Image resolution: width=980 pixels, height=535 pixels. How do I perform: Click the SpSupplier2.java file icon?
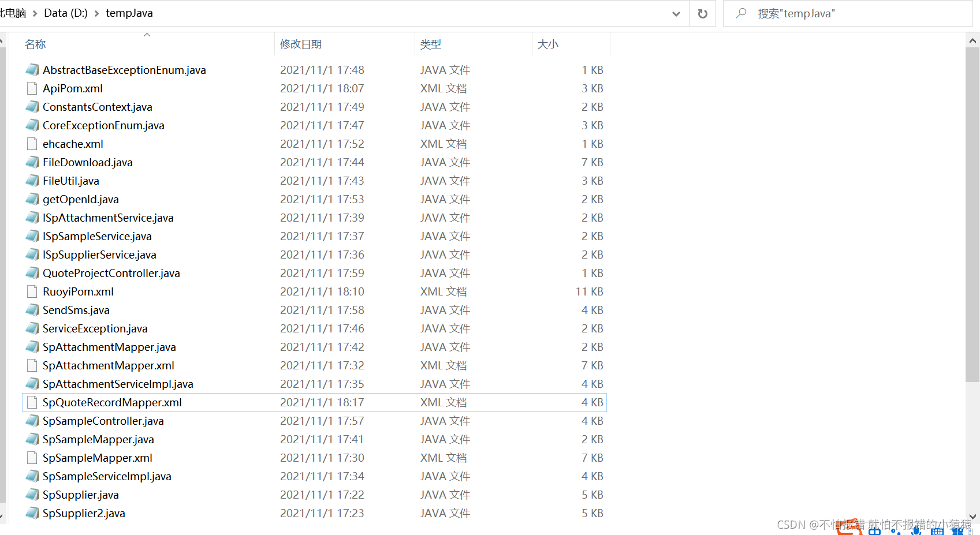pyautogui.click(x=32, y=513)
